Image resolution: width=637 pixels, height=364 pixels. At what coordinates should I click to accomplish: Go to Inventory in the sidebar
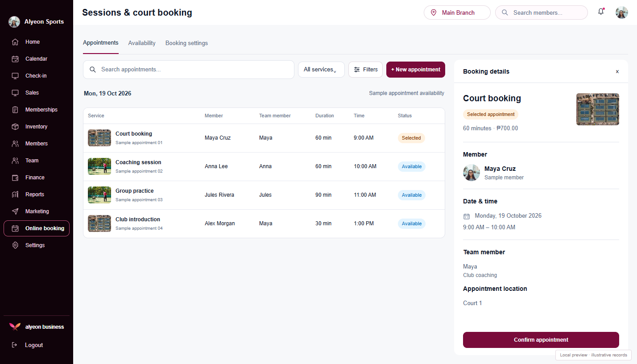click(37, 127)
